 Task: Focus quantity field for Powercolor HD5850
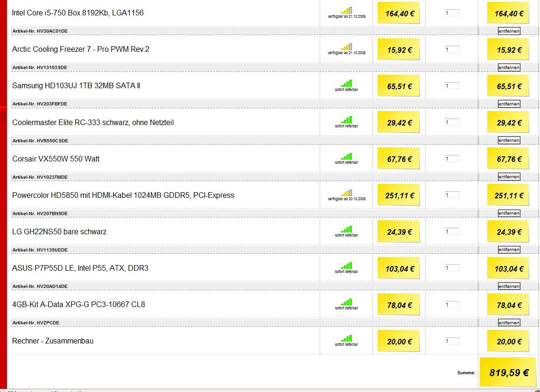pos(452,195)
